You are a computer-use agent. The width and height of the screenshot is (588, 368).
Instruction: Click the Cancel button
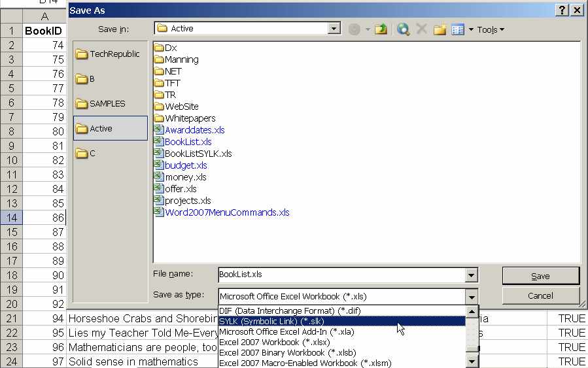pyautogui.click(x=540, y=296)
